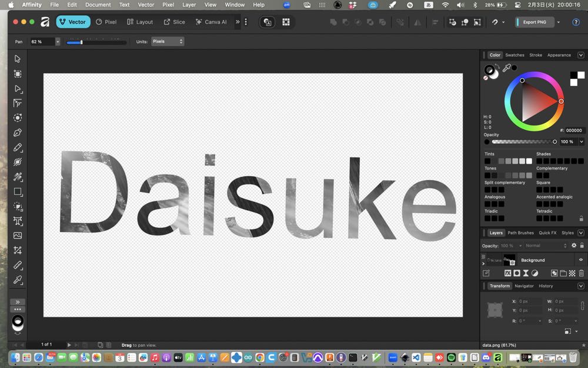Select the transform anchor point box
588x368 pixels.
coord(495,310)
